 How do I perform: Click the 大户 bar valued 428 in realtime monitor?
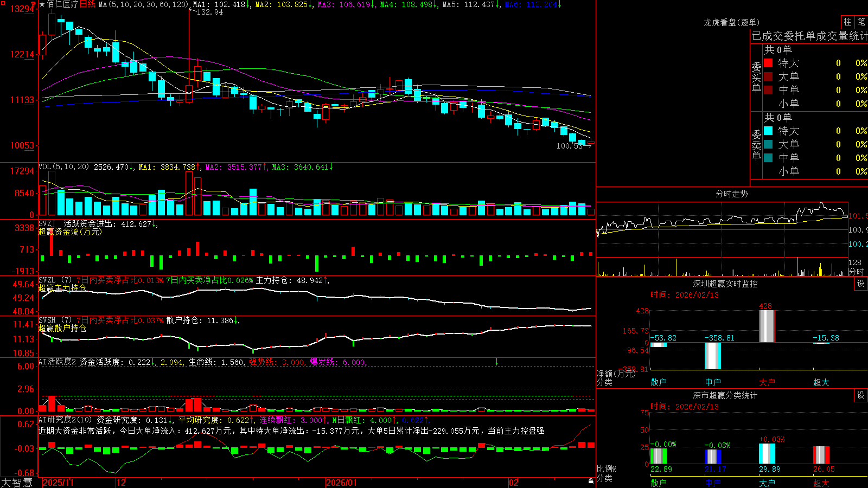tap(767, 326)
